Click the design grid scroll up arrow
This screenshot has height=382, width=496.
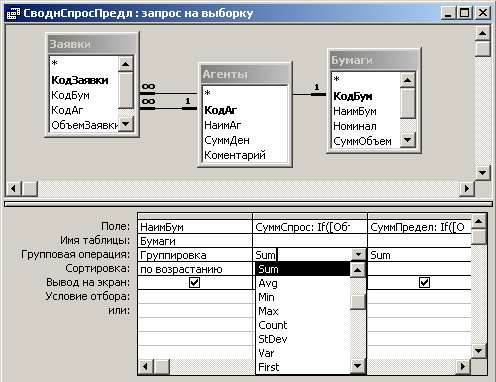tap(479, 221)
